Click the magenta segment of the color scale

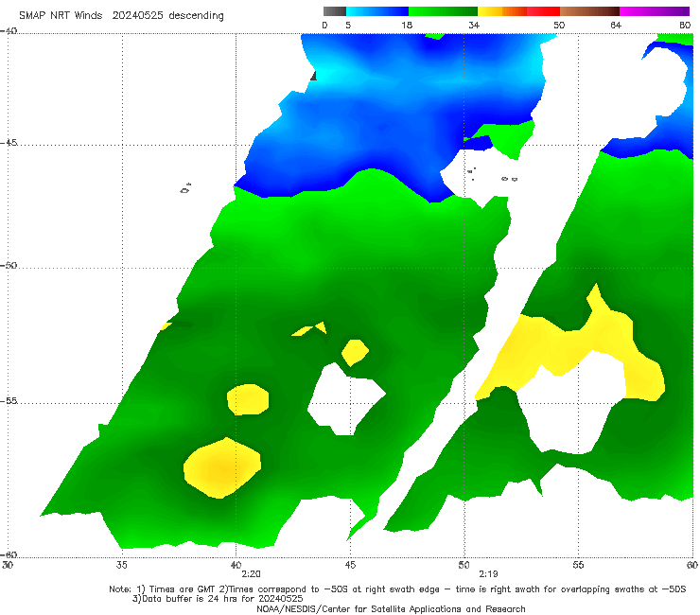point(655,11)
